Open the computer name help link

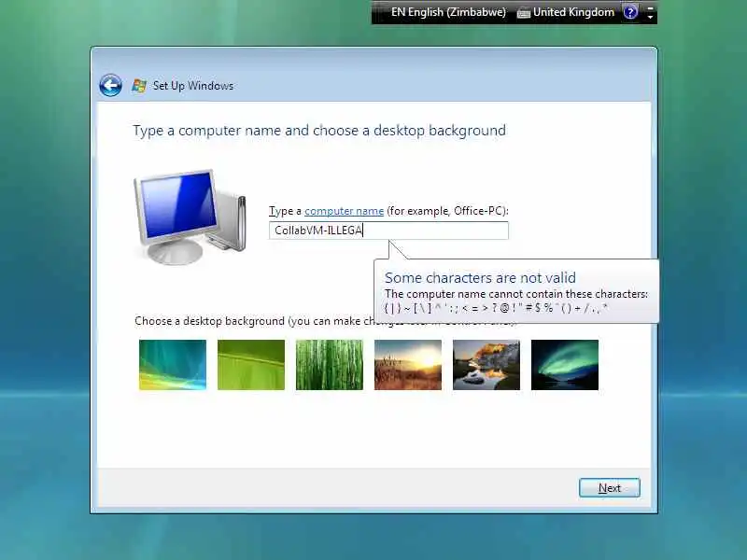(344, 211)
